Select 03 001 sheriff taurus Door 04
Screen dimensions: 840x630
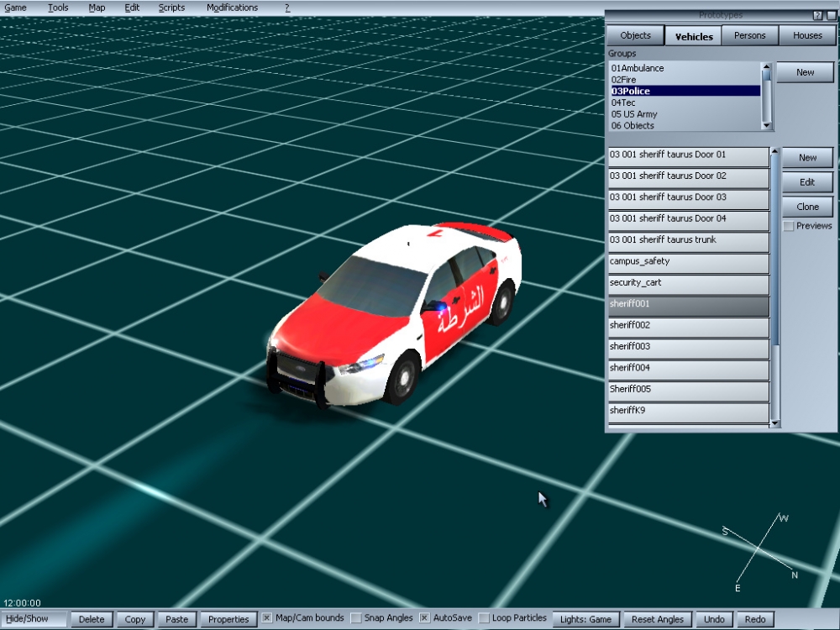[689, 221]
